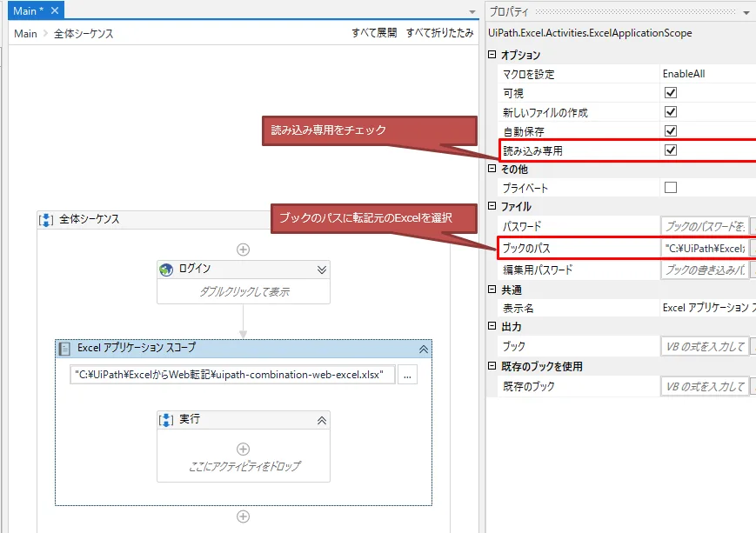The width and height of the screenshot is (756, 533).
Task: Switch to the Main* tab
Action: point(26,10)
